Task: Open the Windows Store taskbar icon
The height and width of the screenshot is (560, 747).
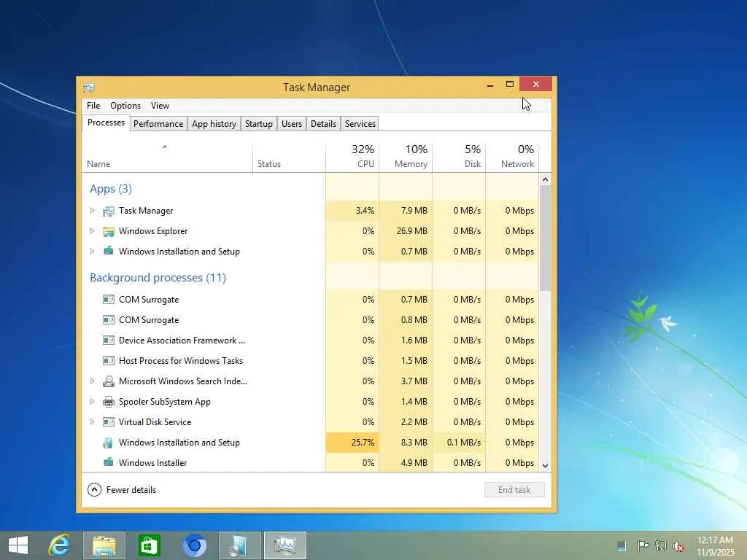Action: tap(149, 545)
